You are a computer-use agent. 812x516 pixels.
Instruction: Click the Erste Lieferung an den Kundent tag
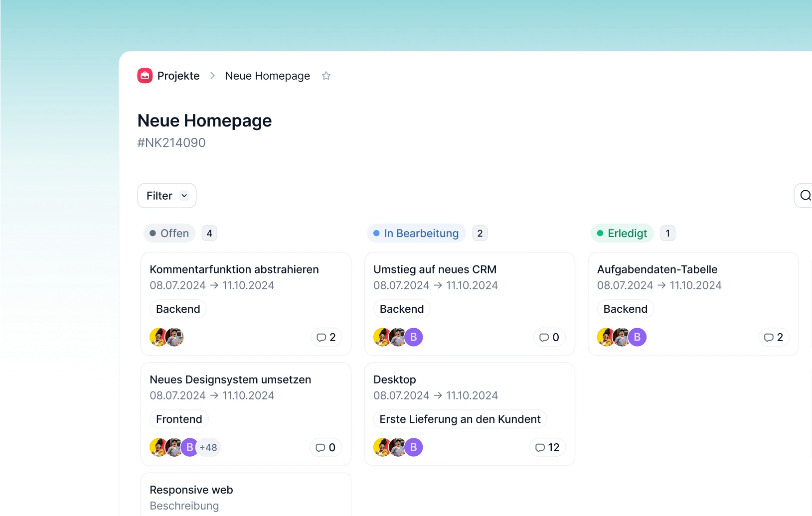click(x=460, y=419)
